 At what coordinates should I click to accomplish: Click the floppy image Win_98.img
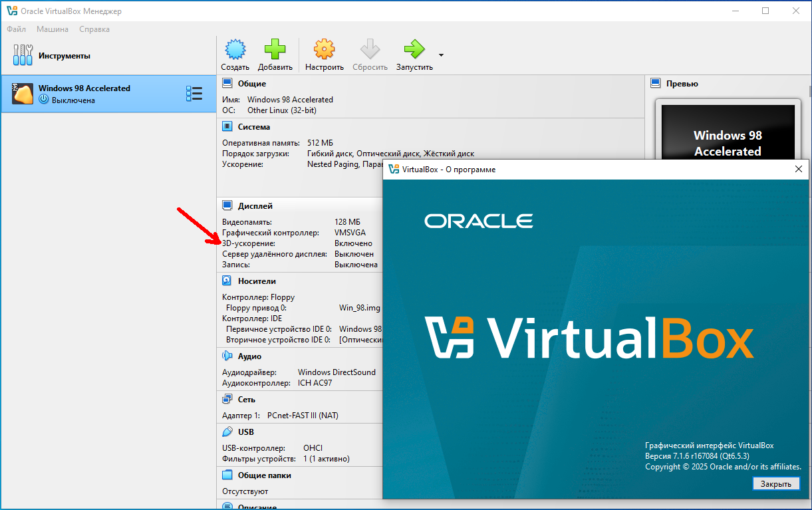pyautogui.click(x=360, y=308)
